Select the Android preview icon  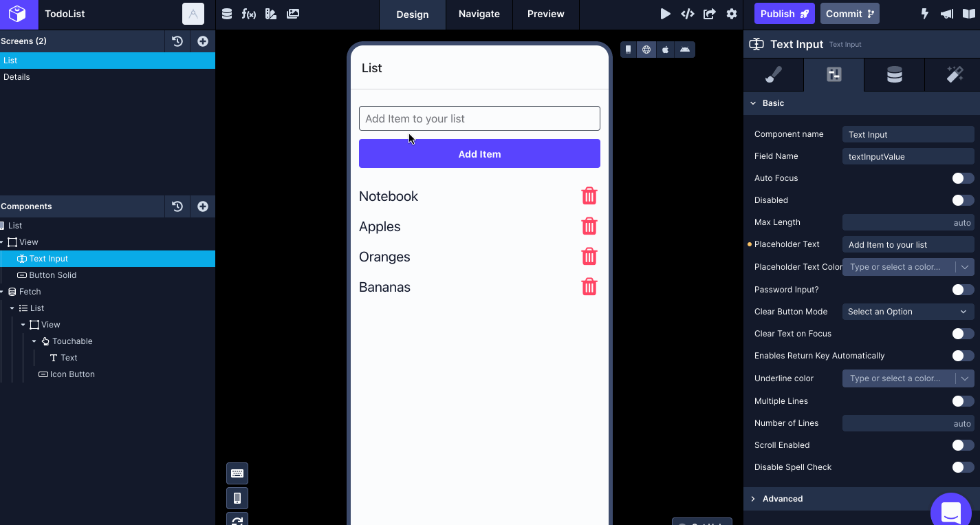(684, 50)
